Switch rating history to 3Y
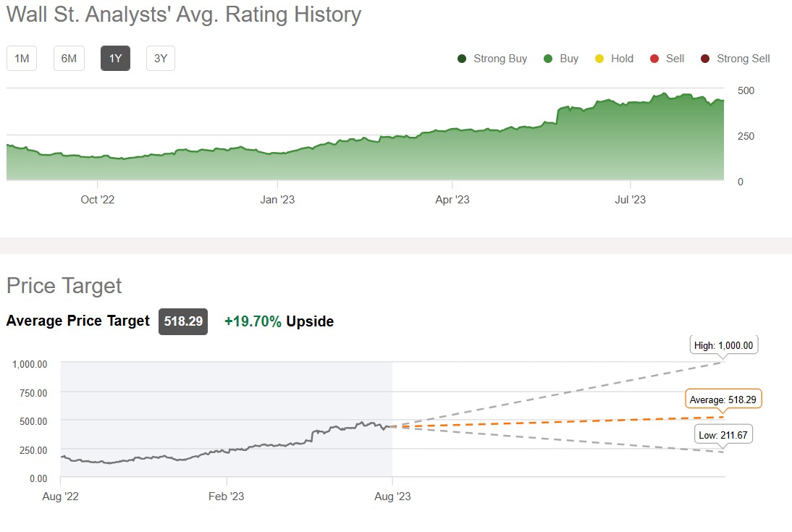The height and width of the screenshot is (532, 792). (x=161, y=59)
